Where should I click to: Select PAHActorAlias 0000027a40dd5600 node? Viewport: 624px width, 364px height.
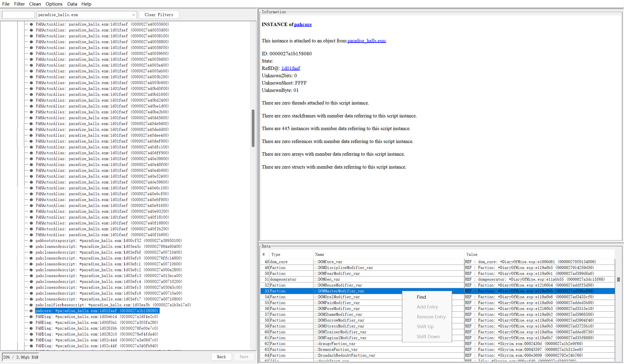tap(102, 118)
